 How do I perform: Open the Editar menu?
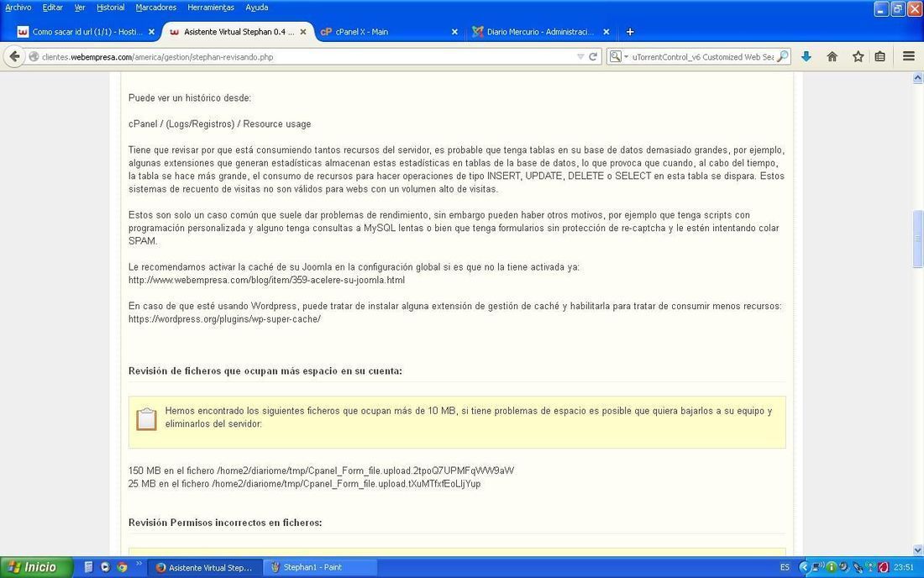(52, 7)
